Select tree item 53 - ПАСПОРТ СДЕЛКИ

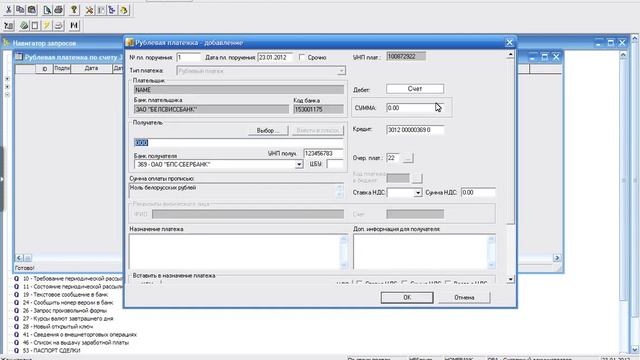point(51,350)
